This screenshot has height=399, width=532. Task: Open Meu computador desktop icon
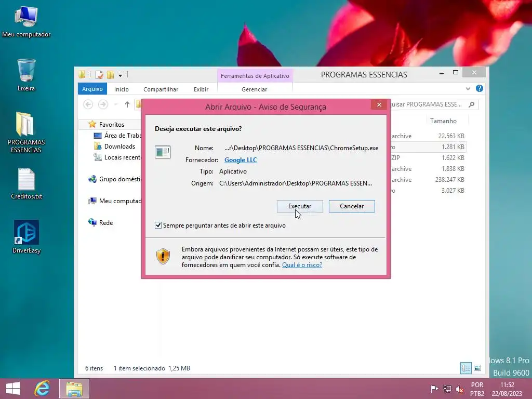pos(26,22)
